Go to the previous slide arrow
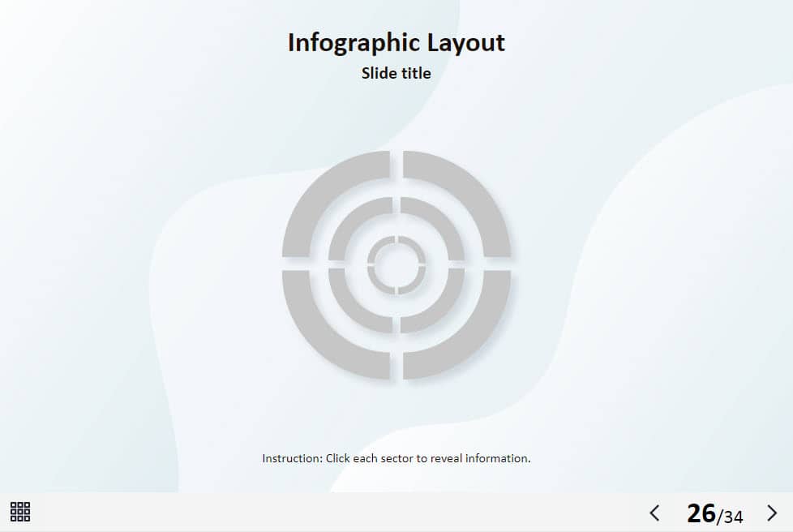This screenshot has height=532, width=793. tap(654, 513)
